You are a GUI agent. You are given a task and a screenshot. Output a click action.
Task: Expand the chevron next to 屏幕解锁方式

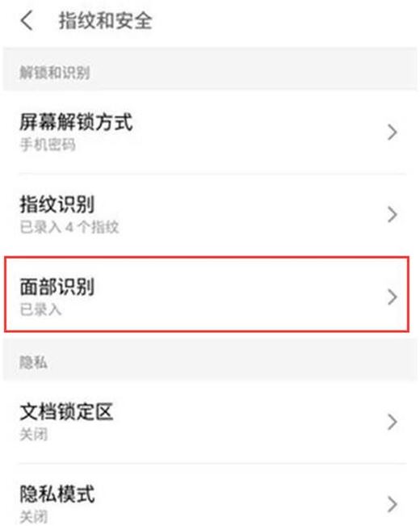[x=393, y=132]
